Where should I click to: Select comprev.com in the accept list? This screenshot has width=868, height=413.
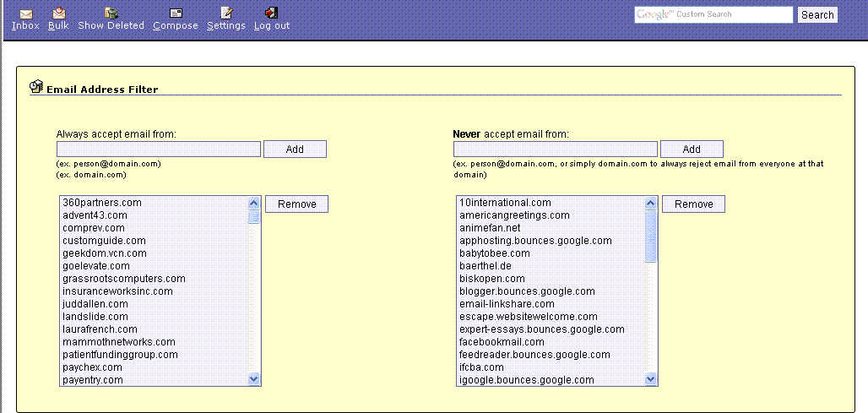(155, 228)
